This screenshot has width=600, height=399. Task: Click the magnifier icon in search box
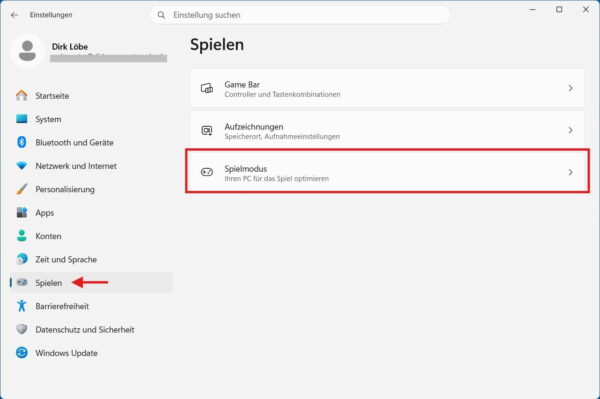tap(161, 15)
